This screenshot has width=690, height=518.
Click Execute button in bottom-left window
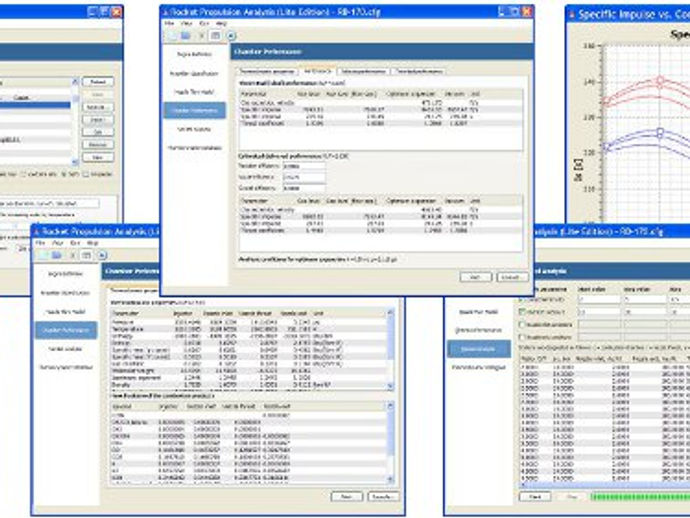pyautogui.click(x=383, y=496)
